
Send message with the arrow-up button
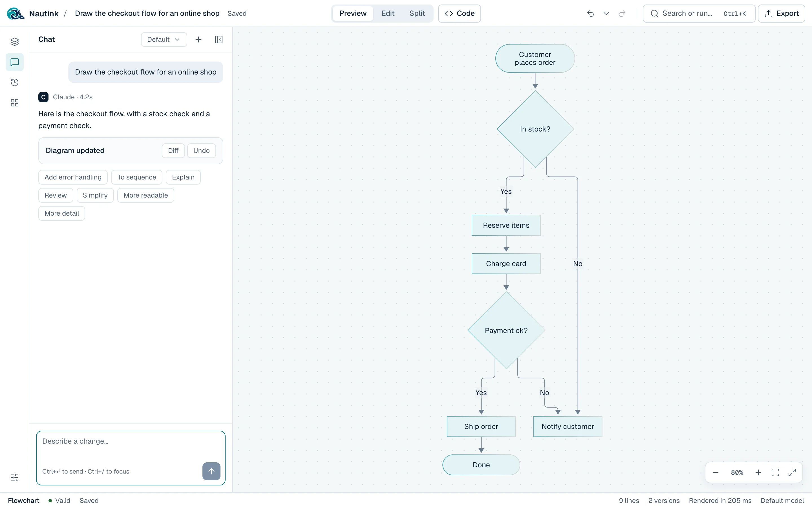point(211,471)
